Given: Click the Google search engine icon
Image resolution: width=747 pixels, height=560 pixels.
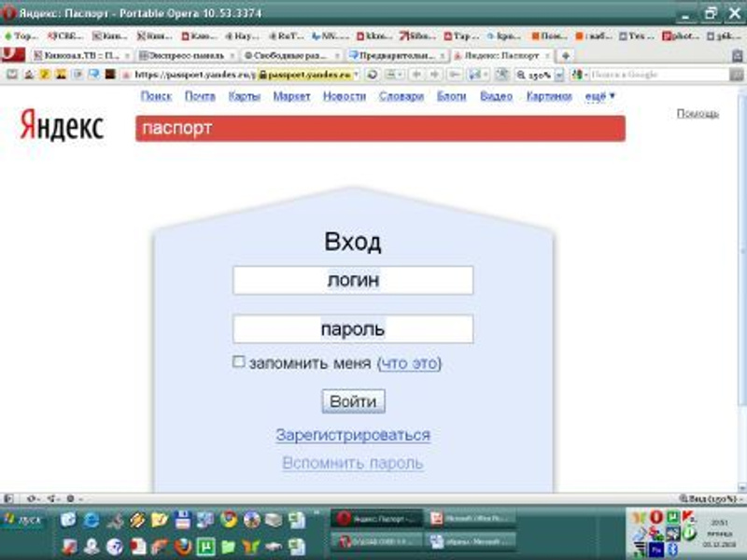Looking at the screenshot, I should (578, 74).
